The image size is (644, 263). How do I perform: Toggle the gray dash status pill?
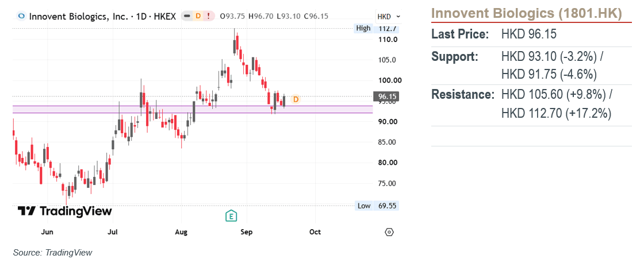tap(187, 17)
